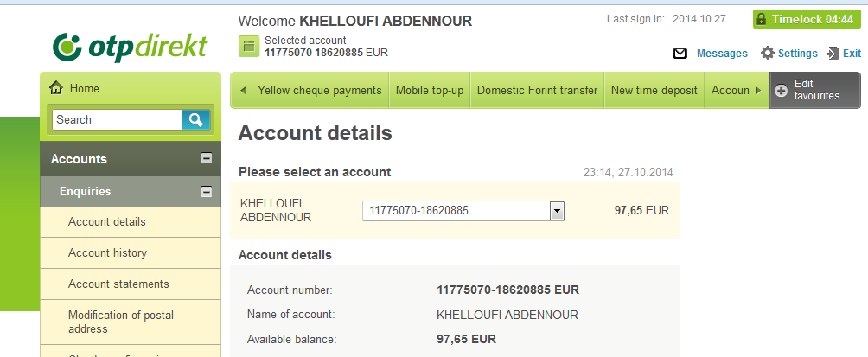This screenshot has height=357, width=868.
Task: Open Account statements in sidebar
Action: click(x=118, y=284)
